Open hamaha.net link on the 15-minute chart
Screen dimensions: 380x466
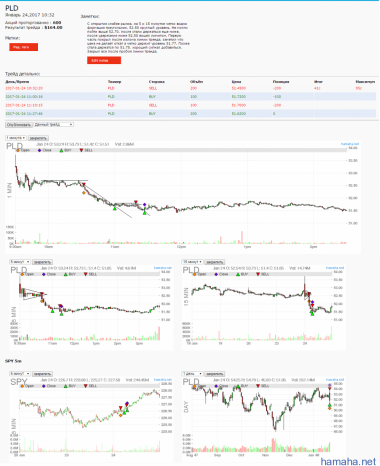(x=335, y=268)
